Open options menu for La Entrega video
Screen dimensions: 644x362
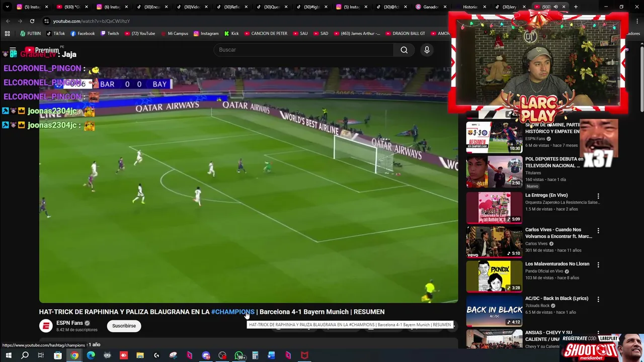pyautogui.click(x=598, y=196)
